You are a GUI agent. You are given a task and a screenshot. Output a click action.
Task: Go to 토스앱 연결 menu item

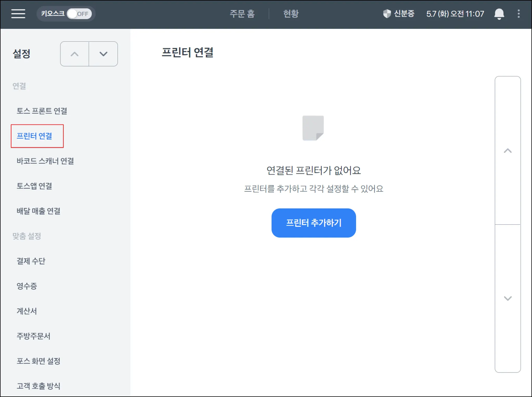click(35, 186)
